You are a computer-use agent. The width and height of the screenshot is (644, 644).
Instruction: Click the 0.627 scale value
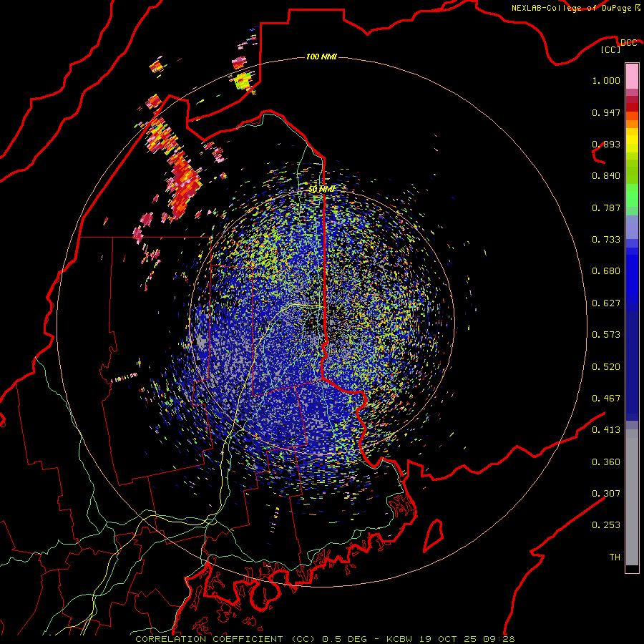pyautogui.click(x=606, y=303)
